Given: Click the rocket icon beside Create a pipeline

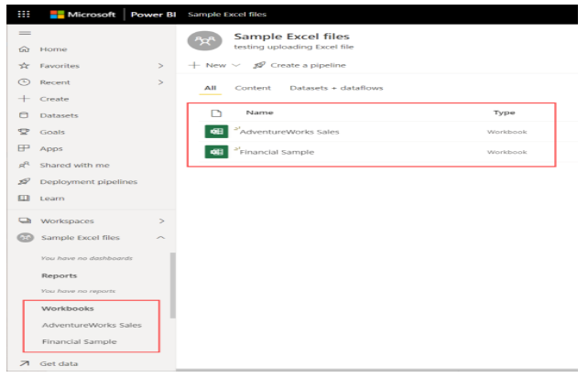Looking at the screenshot, I should pyautogui.click(x=259, y=65).
